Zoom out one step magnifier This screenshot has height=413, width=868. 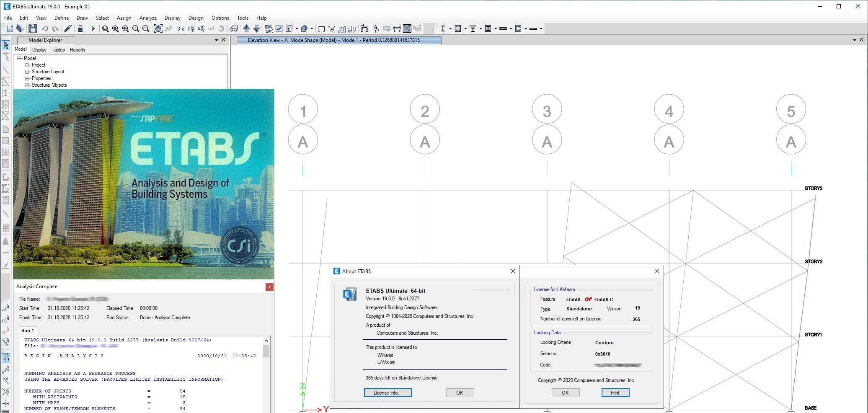[146, 28]
